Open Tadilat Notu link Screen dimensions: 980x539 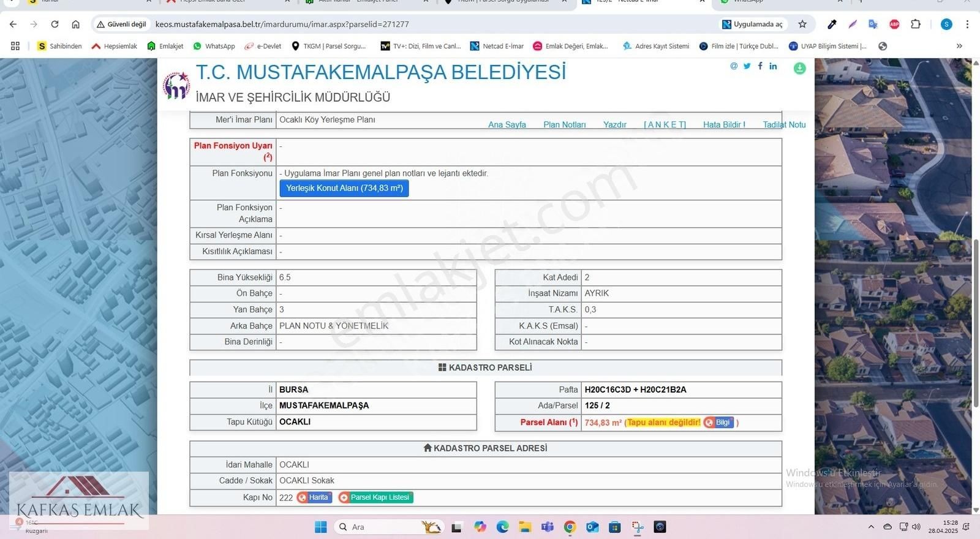[784, 124]
